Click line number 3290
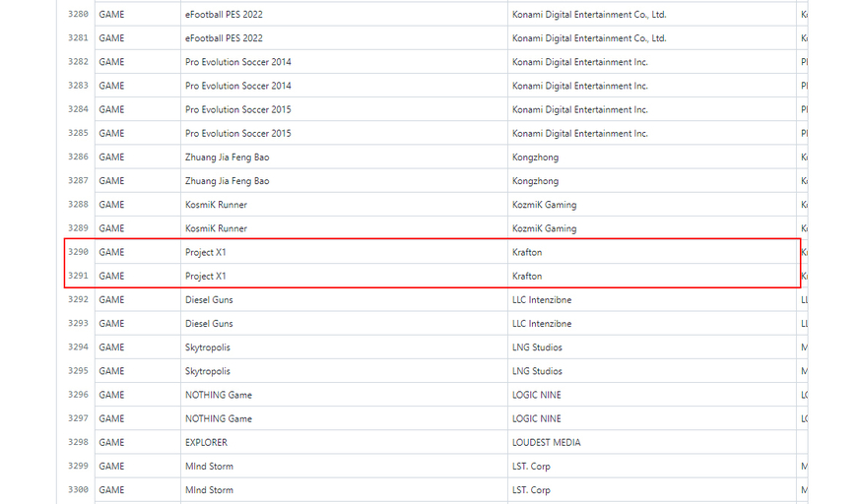This screenshot has width=862, height=504. click(78, 251)
